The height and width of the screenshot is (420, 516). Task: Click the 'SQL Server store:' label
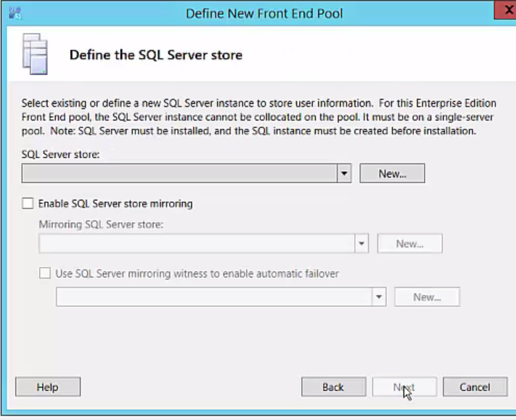click(60, 155)
